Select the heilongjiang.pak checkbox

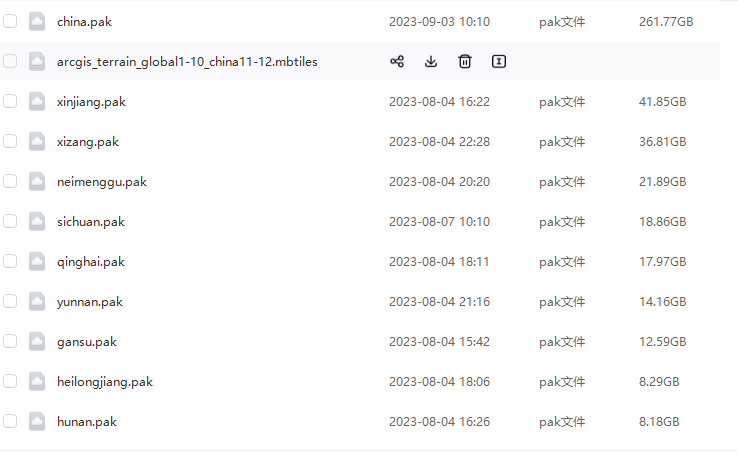[10, 381]
